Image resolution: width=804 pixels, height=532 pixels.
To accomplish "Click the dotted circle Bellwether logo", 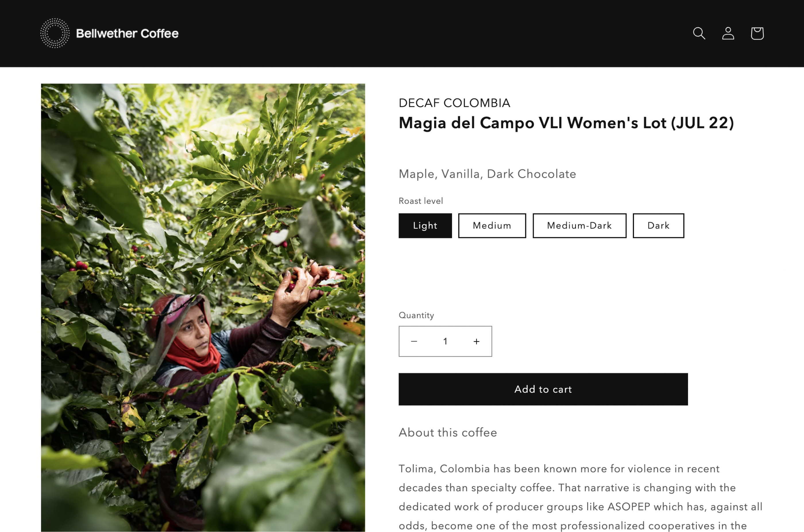I will [x=55, y=33].
